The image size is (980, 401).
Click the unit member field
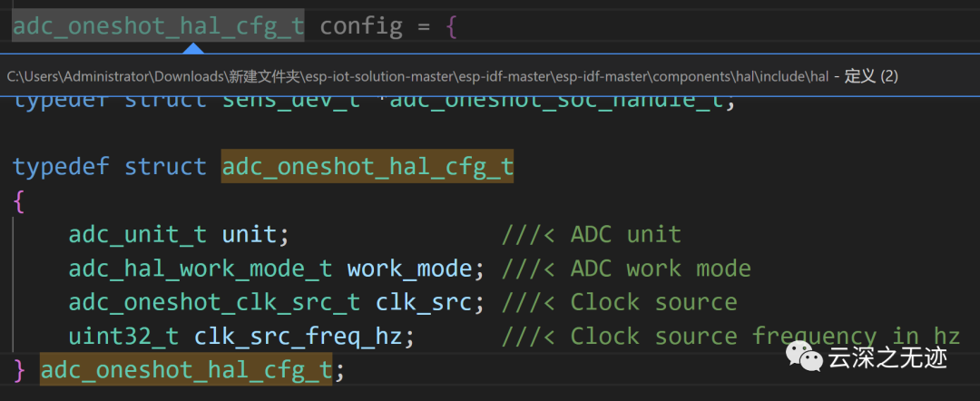pyautogui.click(x=250, y=235)
